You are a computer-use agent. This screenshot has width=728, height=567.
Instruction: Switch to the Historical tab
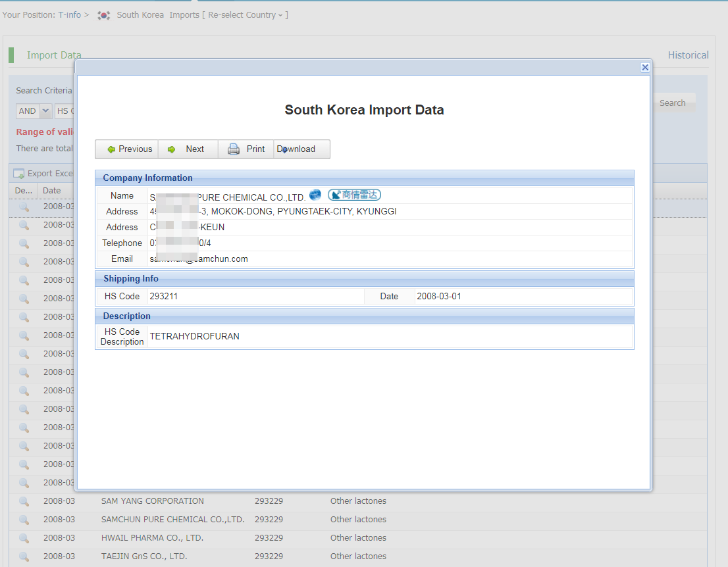(688, 55)
